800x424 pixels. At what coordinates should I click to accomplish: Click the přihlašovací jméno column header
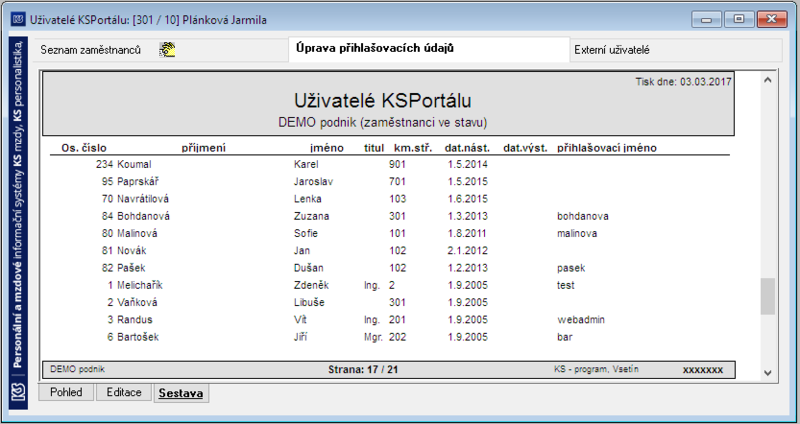point(607,148)
